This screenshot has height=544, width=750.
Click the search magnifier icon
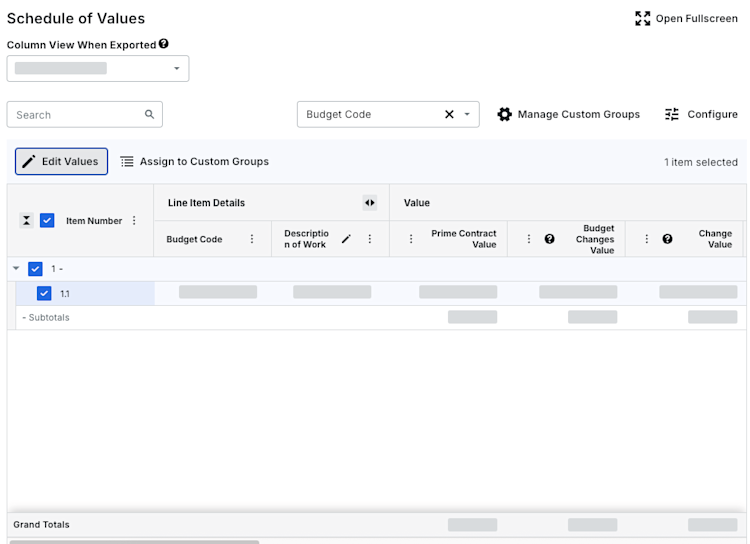tap(149, 114)
